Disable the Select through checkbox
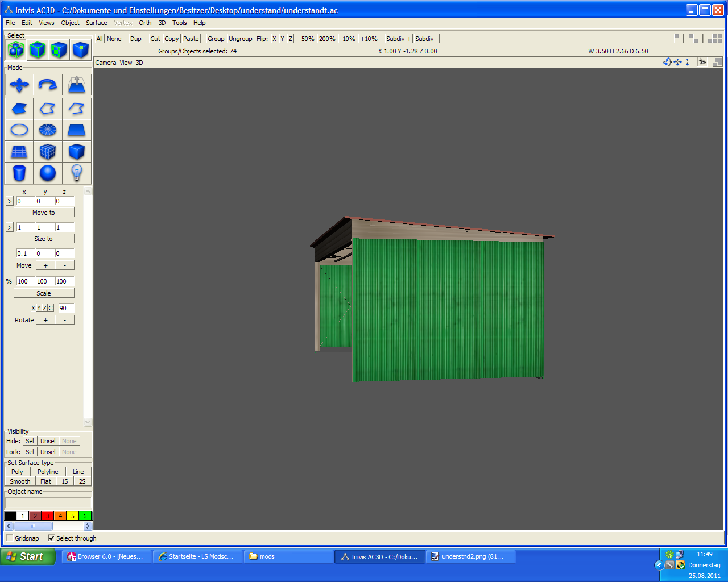This screenshot has width=728, height=582. pyautogui.click(x=51, y=538)
